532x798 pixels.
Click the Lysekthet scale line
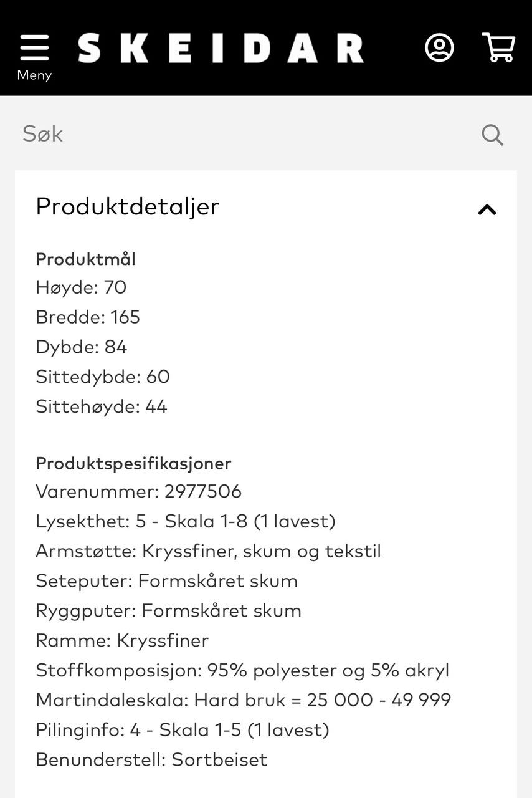pyautogui.click(x=186, y=521)
